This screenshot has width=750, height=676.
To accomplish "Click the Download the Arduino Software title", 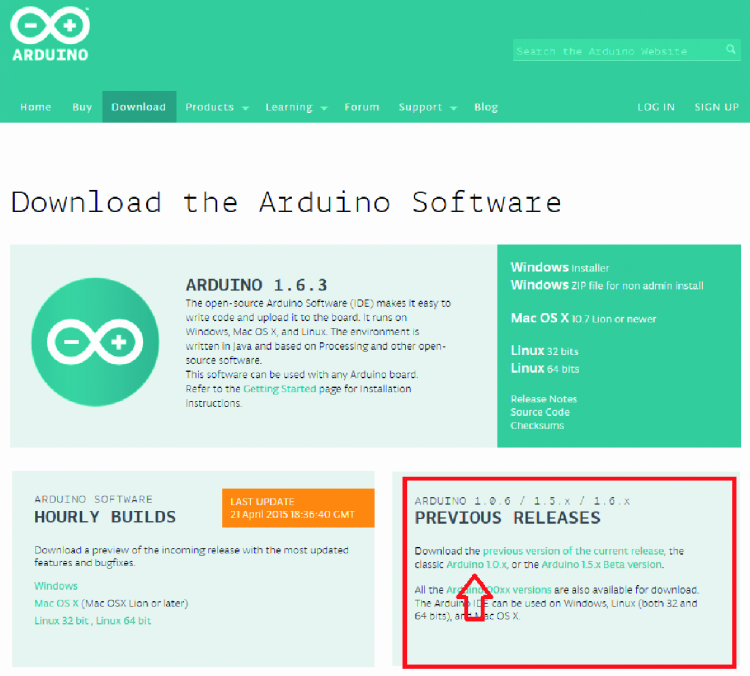I will pyautogui.click(x=286, y=202).
